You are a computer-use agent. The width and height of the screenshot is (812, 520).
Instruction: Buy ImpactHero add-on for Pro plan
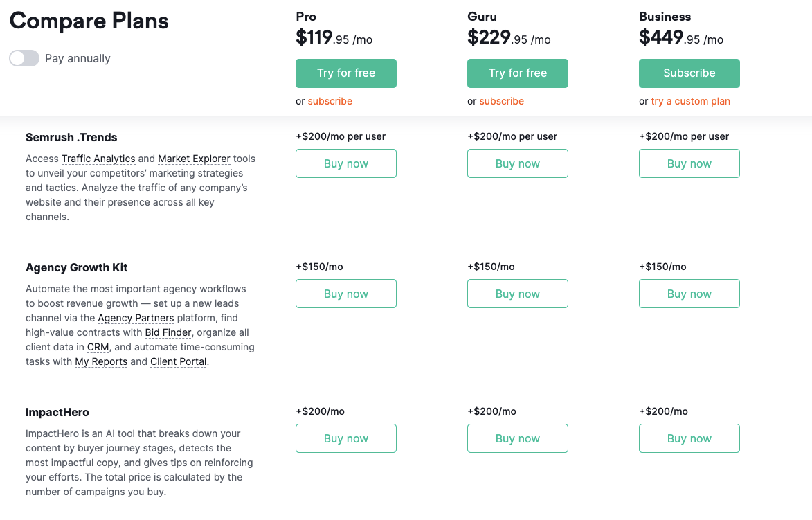[x=346, y=439]
